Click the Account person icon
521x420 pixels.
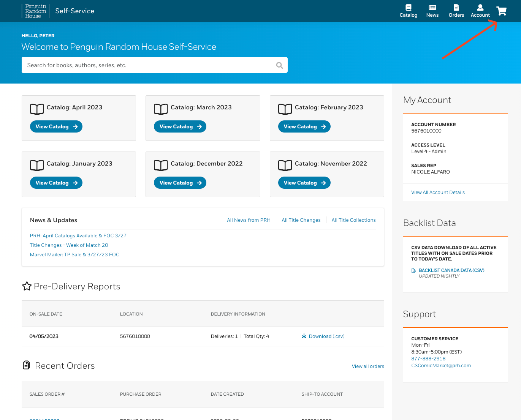(480, 8)
